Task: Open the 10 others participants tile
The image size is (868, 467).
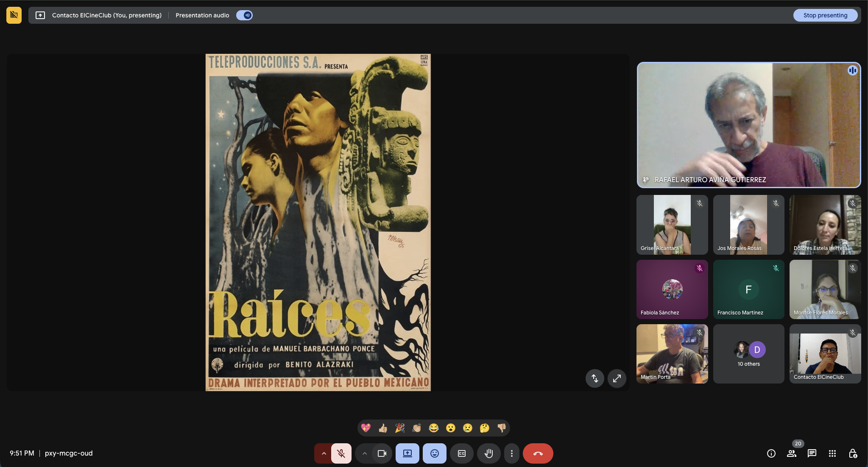Action: 749,354
